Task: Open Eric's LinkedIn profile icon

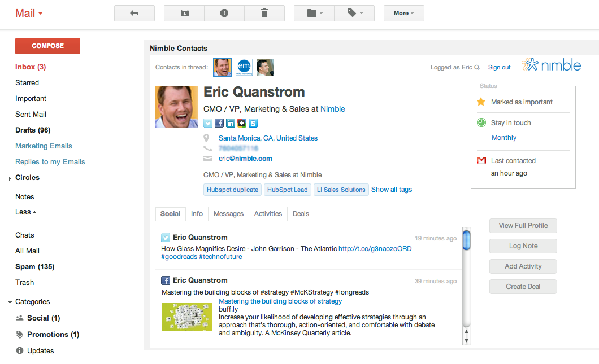Action: [231, 123]
